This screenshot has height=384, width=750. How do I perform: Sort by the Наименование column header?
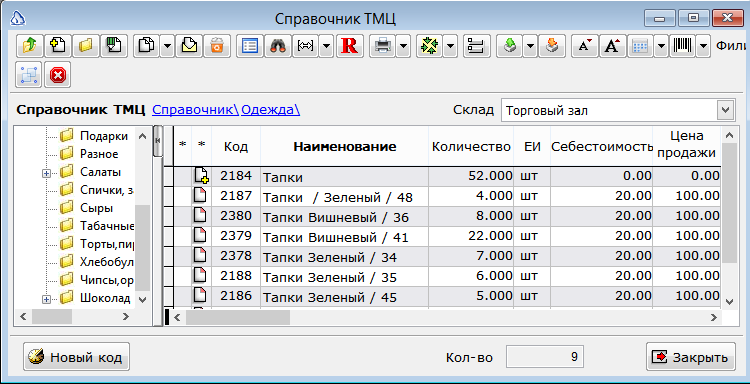pyautogui.click(x=344, y=146)
